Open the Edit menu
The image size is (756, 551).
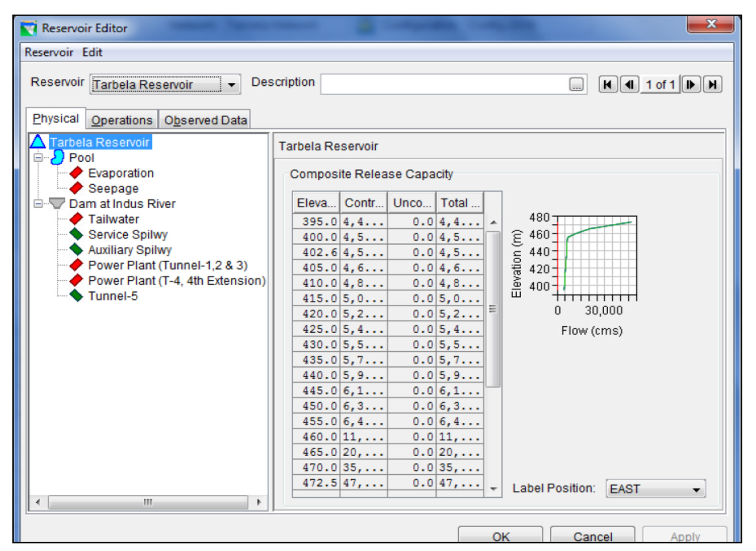coord(92,52)
